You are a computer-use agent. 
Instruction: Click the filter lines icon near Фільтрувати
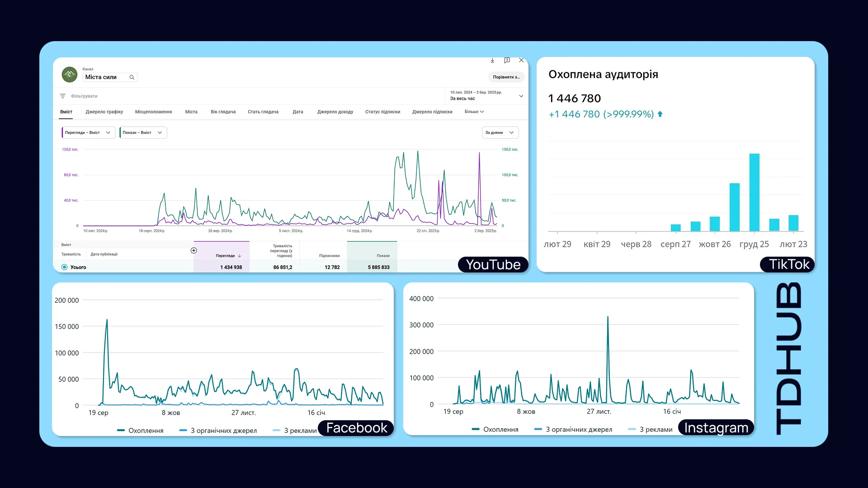[63, 96]
